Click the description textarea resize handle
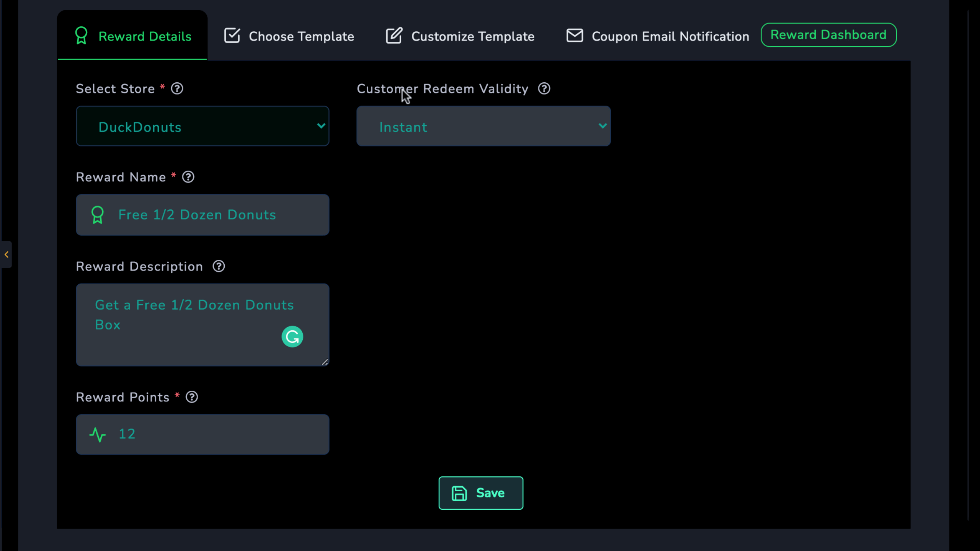The height and width of the screenshot is (551, 980). tap(325, 362)
